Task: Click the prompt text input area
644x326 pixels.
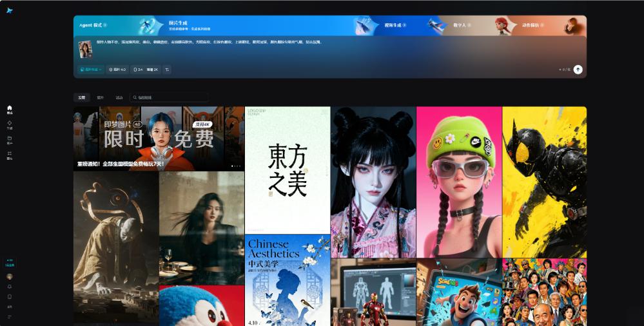Action: coord(322,48)
